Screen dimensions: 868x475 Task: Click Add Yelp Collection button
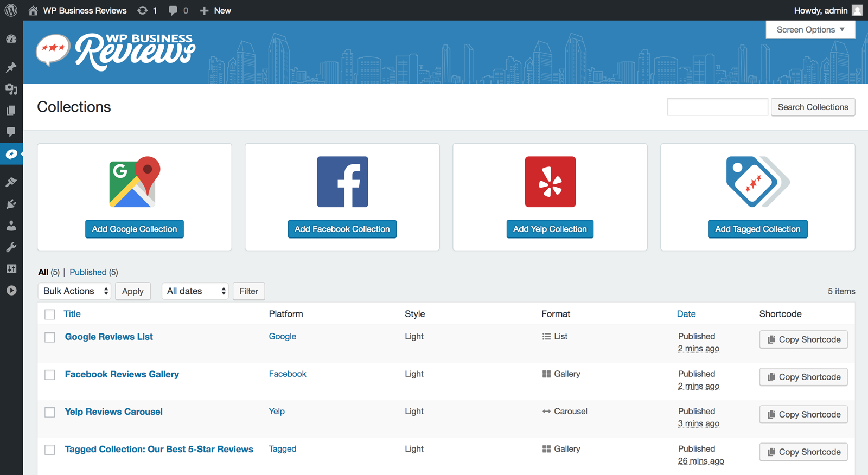(x=550, y=229)
